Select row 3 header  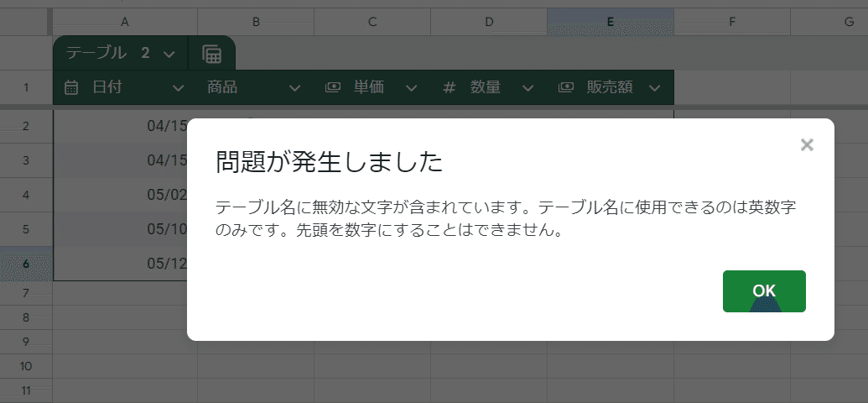pyautogui.click(x=26, y=160)
